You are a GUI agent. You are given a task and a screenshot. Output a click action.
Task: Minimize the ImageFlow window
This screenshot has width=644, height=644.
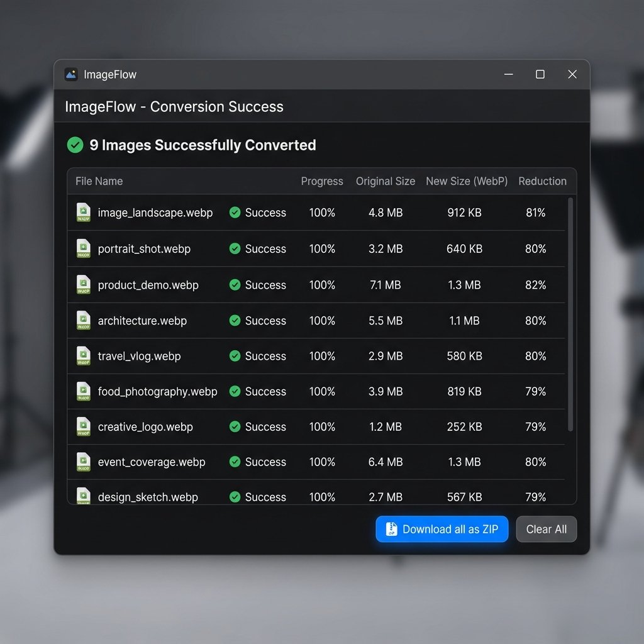[x=508, y=74]
